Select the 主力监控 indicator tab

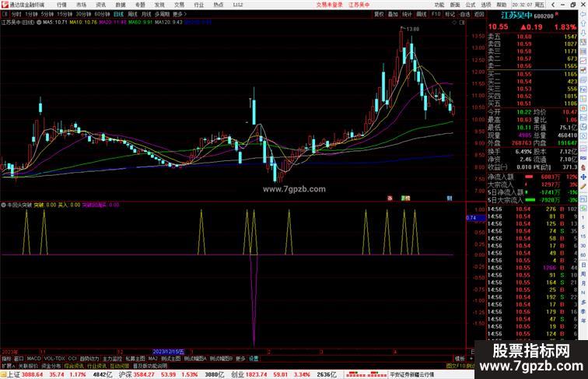click(x=112, y=359)
